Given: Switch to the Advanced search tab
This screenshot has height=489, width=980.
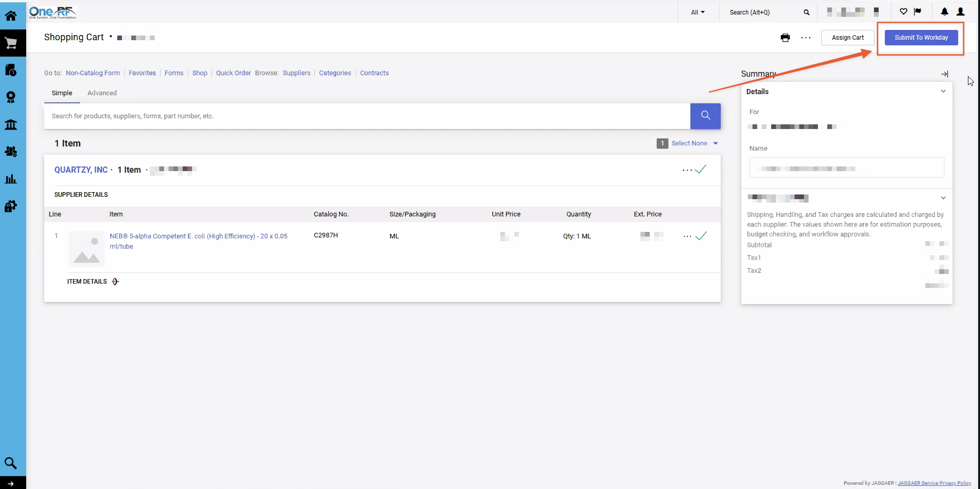Looking at the screenshot, I should (102, 93).
